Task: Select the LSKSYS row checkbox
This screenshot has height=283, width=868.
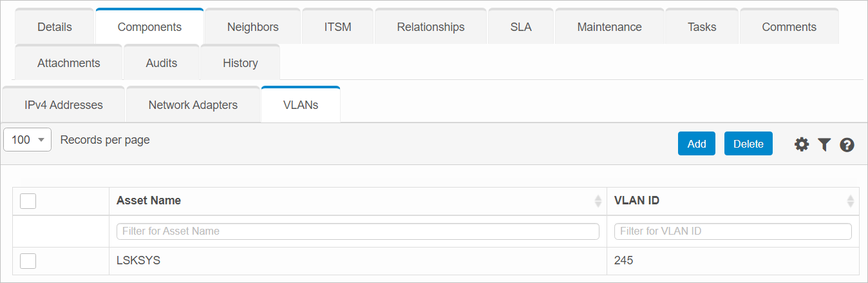Action: click(x=28, y=260)
